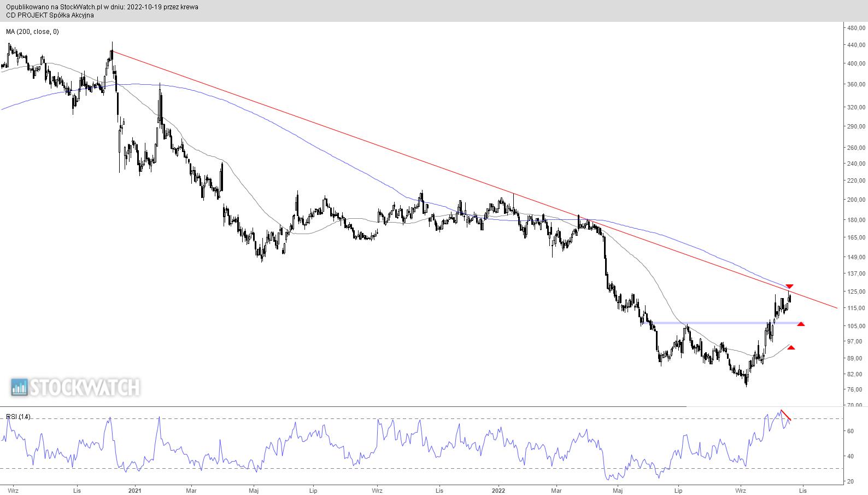This screenshot has height=495, width=868.
Task: Click the red up triangle beside the blue support zone
Action: (x=801, y=324)
